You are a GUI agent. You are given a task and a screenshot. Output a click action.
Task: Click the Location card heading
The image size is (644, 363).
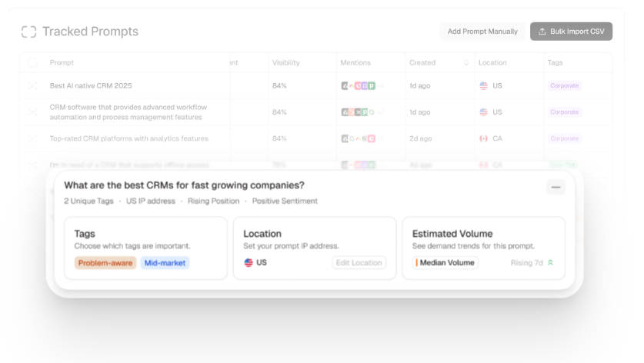click(262, 234)
